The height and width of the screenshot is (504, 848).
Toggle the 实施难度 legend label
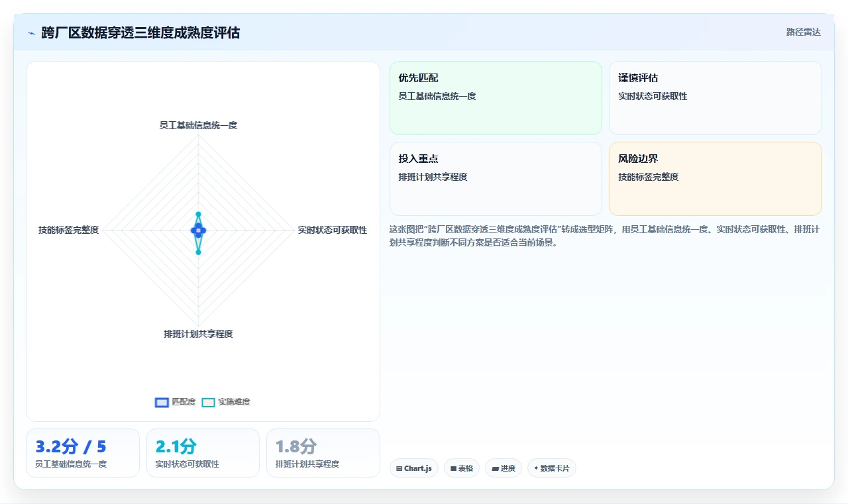(235, 402)
